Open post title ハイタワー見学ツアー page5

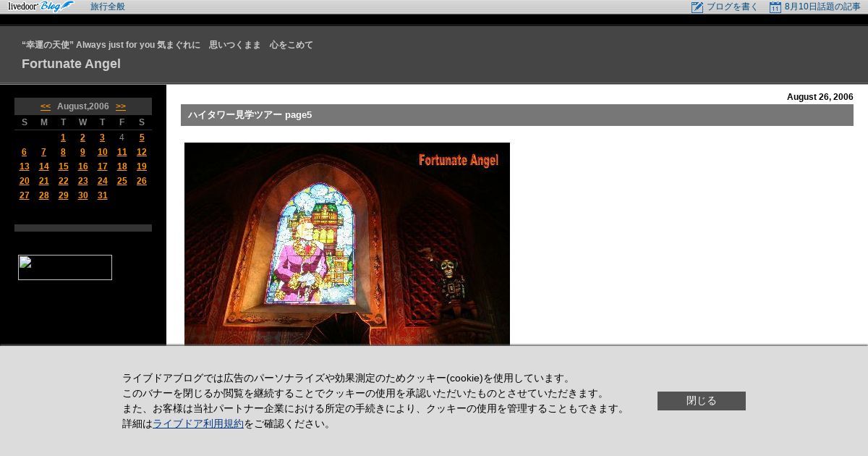coord(250,114)
